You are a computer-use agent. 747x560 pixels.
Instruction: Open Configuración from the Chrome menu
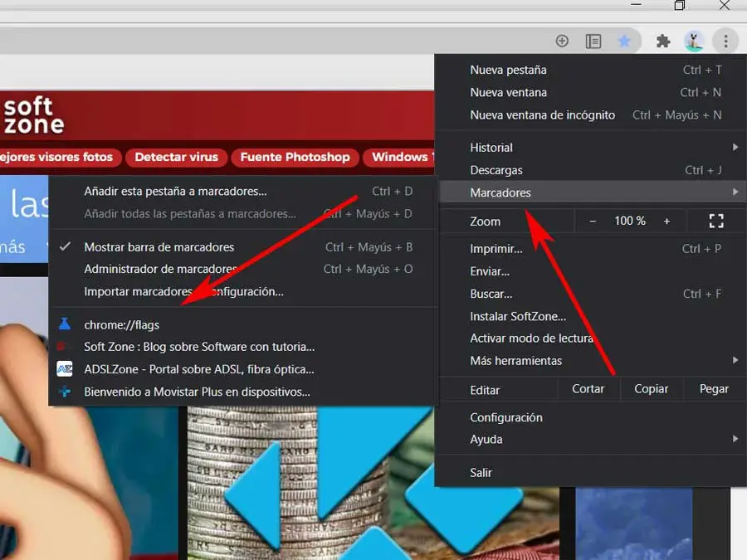click(591, 417)
